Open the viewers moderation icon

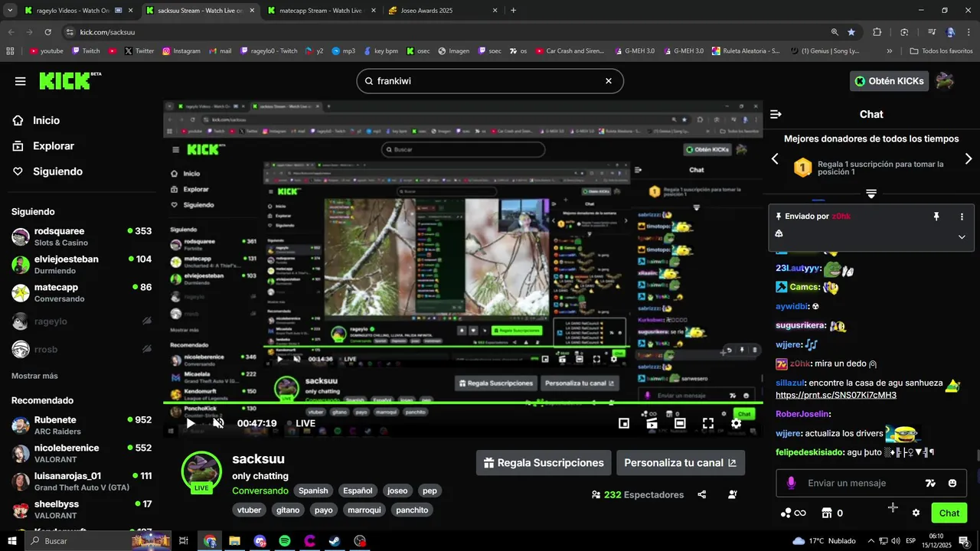coord(733,494)
